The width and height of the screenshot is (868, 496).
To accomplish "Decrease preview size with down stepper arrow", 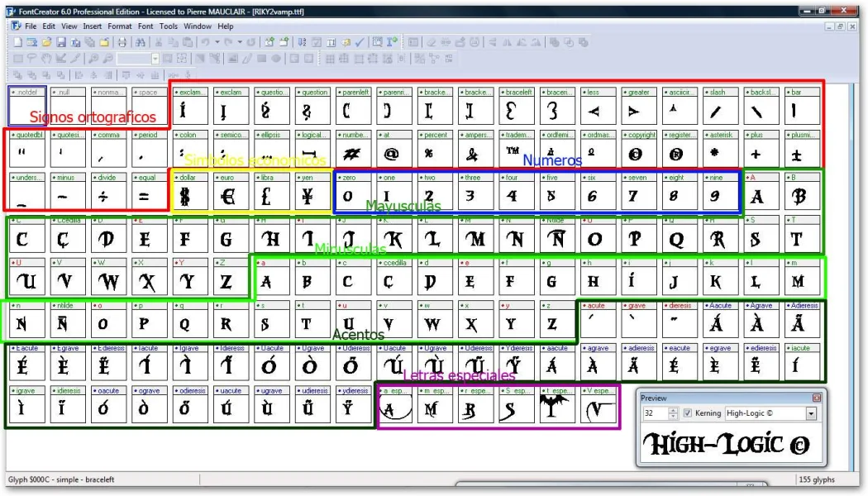I will [673, 417].
